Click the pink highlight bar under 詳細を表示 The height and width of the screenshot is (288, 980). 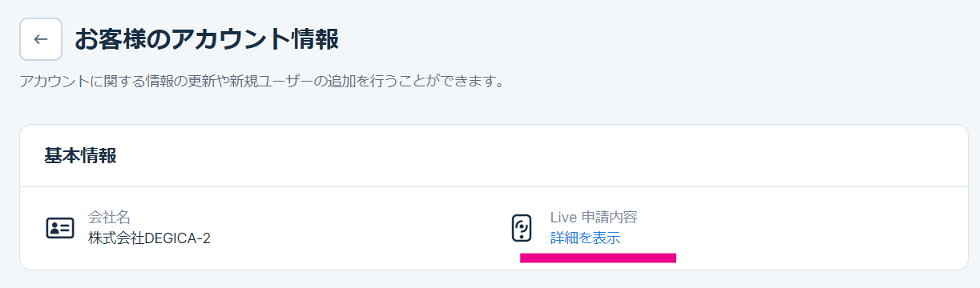(x=599, y=258)
